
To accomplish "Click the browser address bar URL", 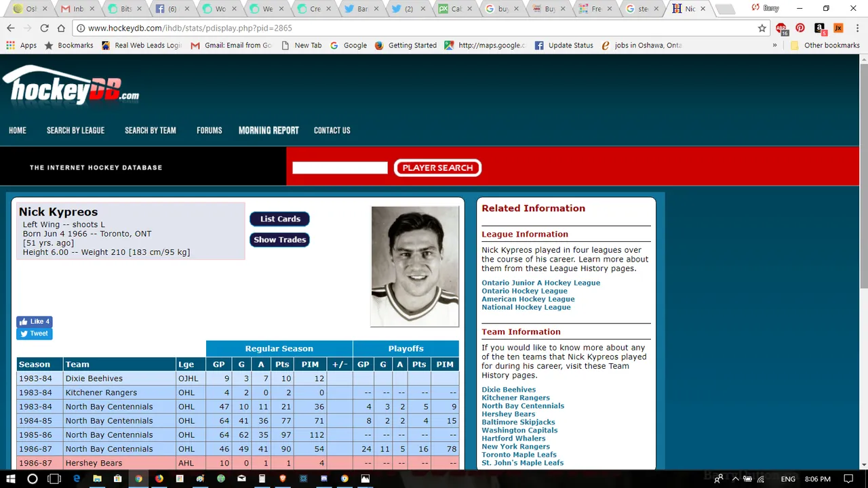I will pyautogui.click(x=190, y=28).
